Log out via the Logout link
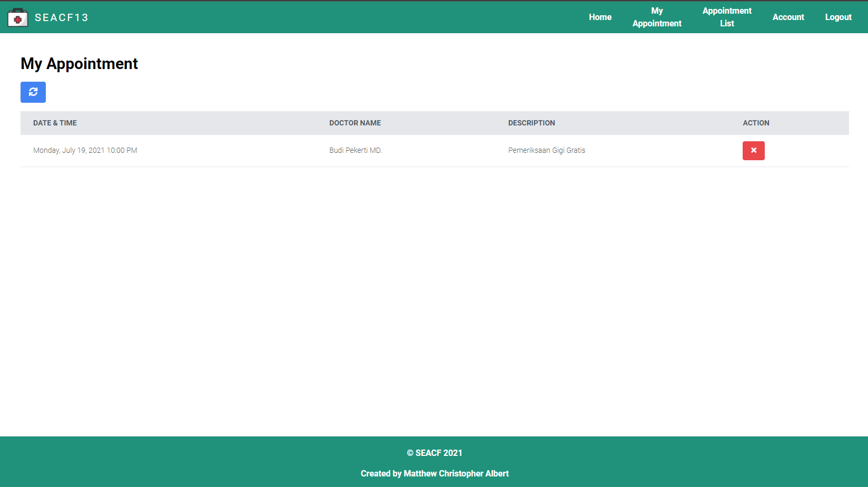Screen dimensions: 868x487 tap(838, 17)
